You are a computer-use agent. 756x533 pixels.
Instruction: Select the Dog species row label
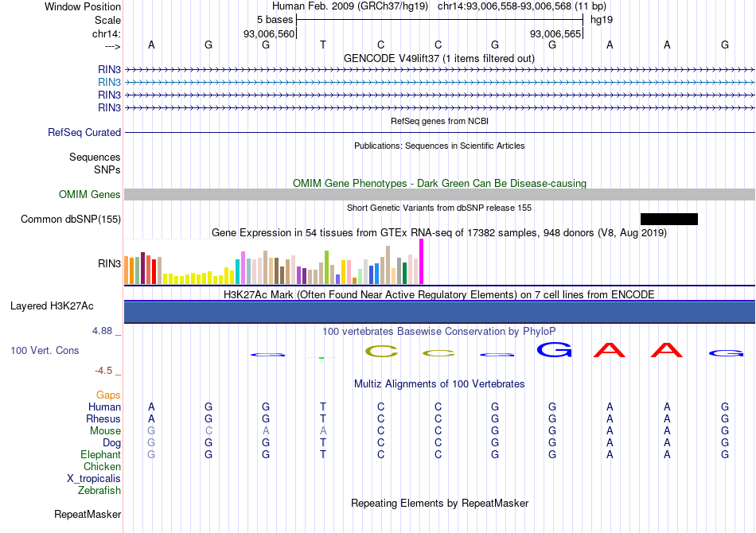point(111,443)
